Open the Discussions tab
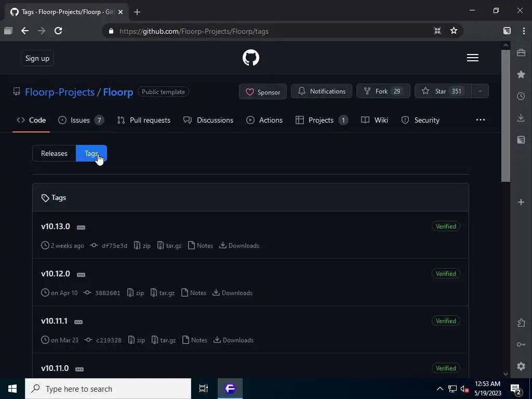 pyautogui.click(x=208, y=120)
